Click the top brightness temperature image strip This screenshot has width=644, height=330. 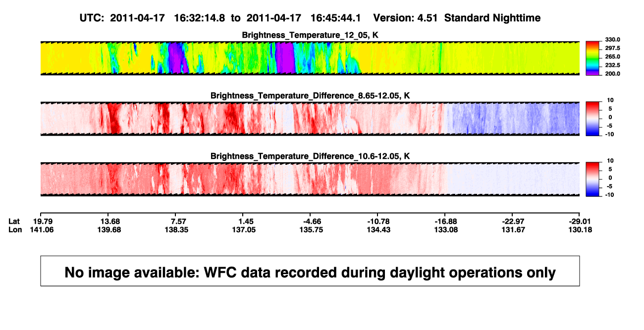click(310, 58)
